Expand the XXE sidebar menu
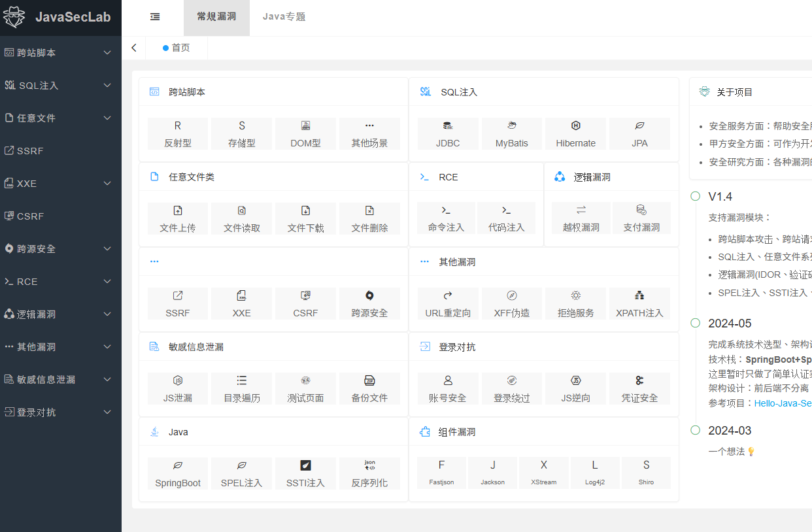This screenshot has height=532, width=812. pos(61,183)
